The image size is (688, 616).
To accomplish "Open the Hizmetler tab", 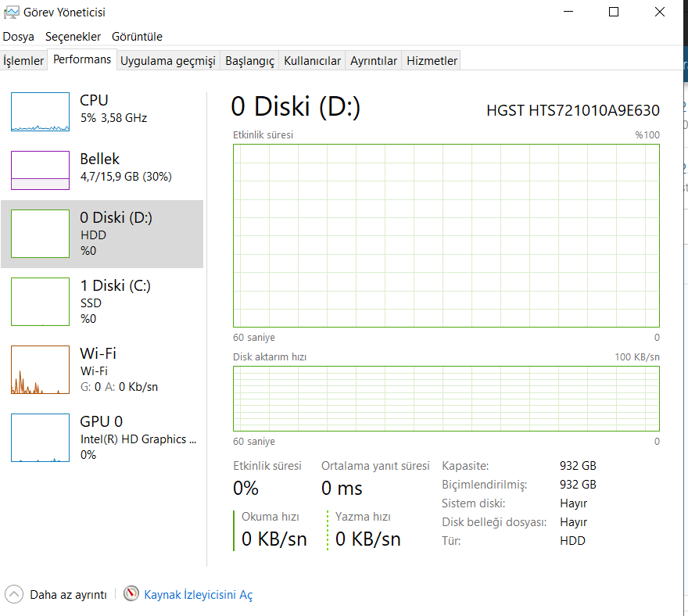I will tap(432, 61).
